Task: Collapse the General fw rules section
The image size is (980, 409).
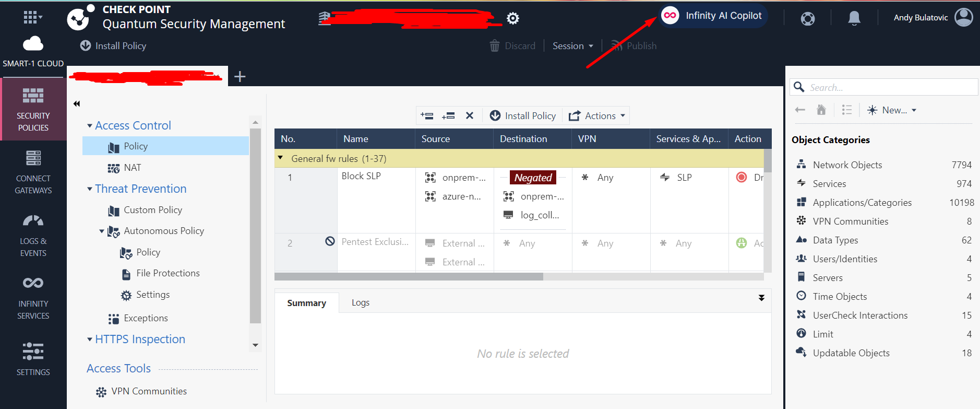Action: point(280,158)
